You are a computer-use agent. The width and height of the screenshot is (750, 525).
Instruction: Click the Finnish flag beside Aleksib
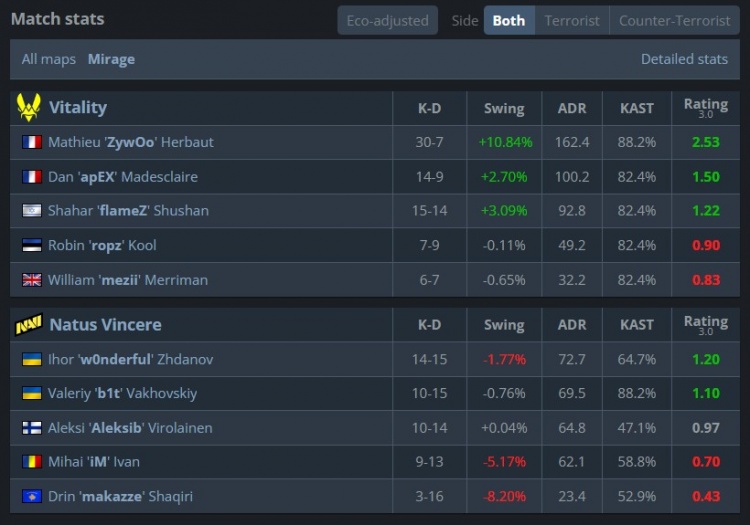click(31, 428)
